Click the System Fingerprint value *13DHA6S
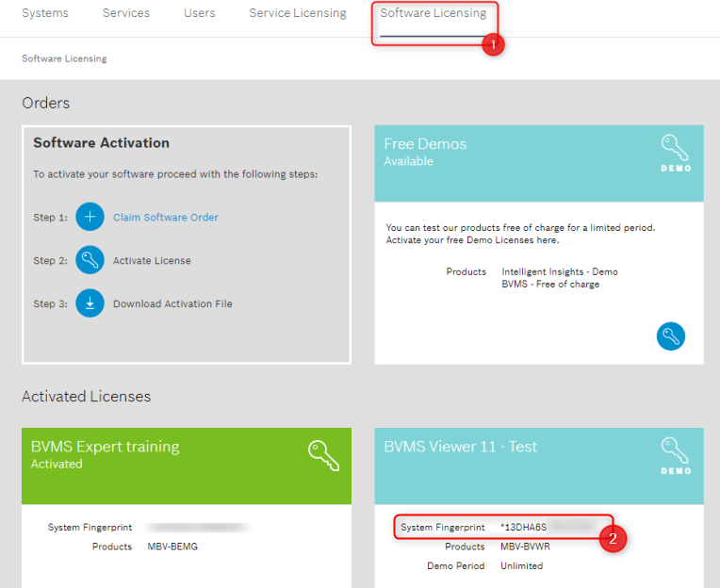The image size is (720, 588). tap(523, 527)
